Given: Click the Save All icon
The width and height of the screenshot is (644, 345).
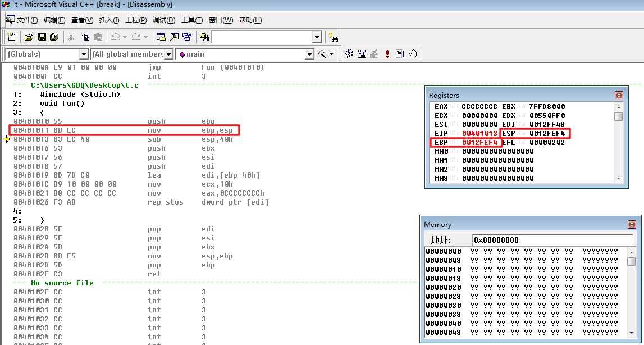Looking at the screenshot, I should click(54, 38).
